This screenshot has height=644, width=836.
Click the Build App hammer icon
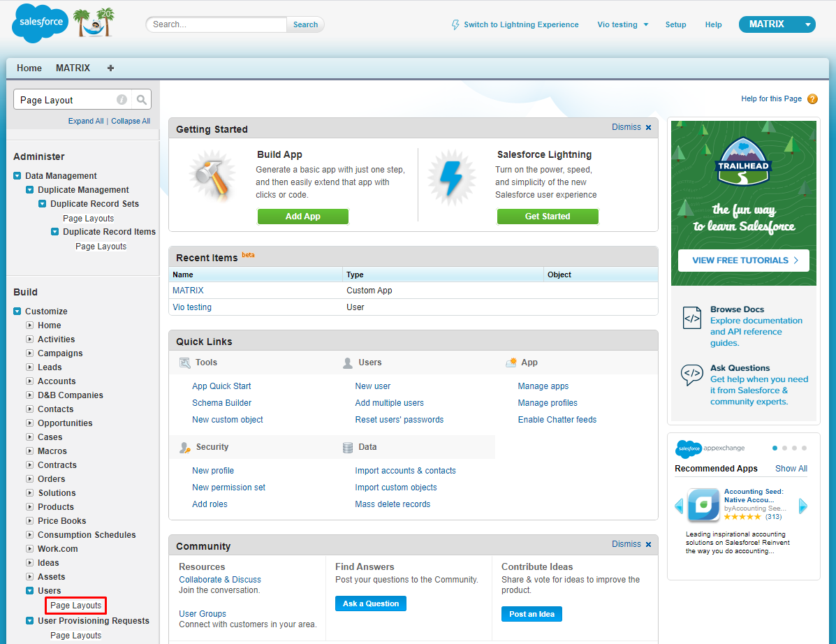212,177
